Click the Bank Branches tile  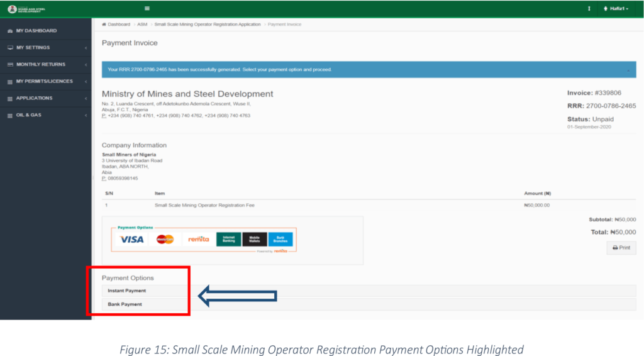click(x=280, y=239)
